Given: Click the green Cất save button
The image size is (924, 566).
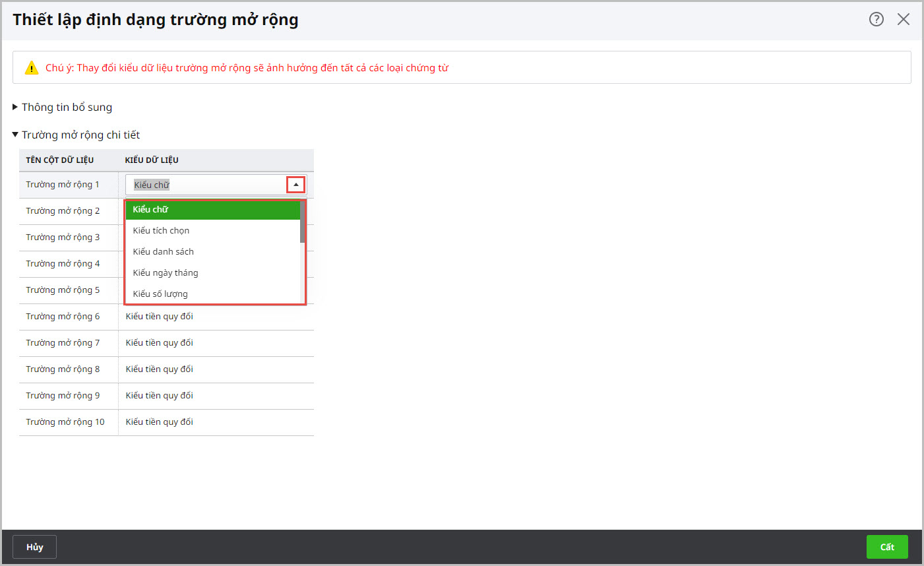Looking at the screenshot, I should pyautogui.click(x=886, y=547).
